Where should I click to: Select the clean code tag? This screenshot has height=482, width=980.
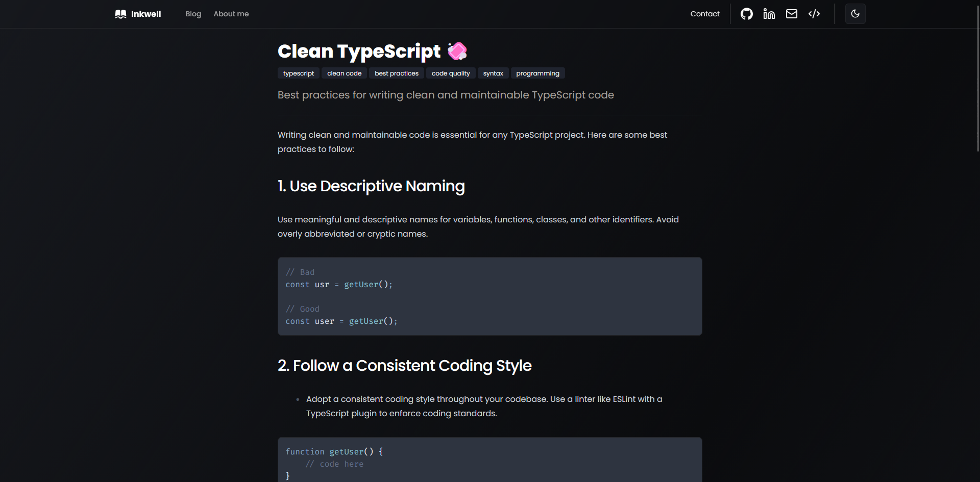click(344, 73)
